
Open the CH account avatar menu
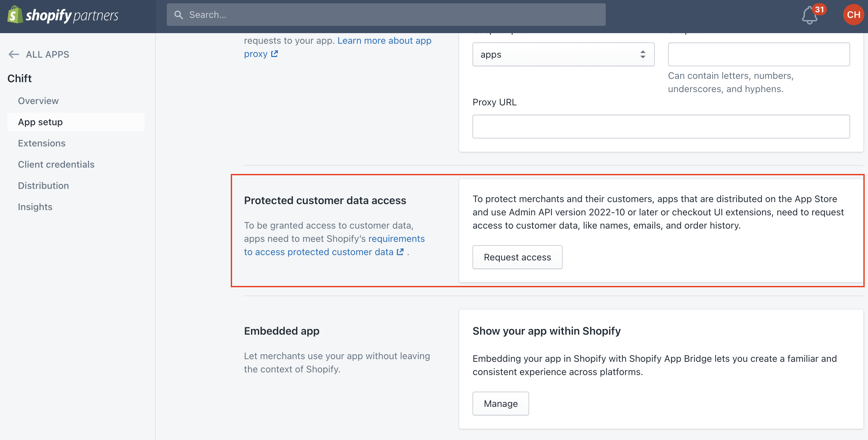(853, 15)
